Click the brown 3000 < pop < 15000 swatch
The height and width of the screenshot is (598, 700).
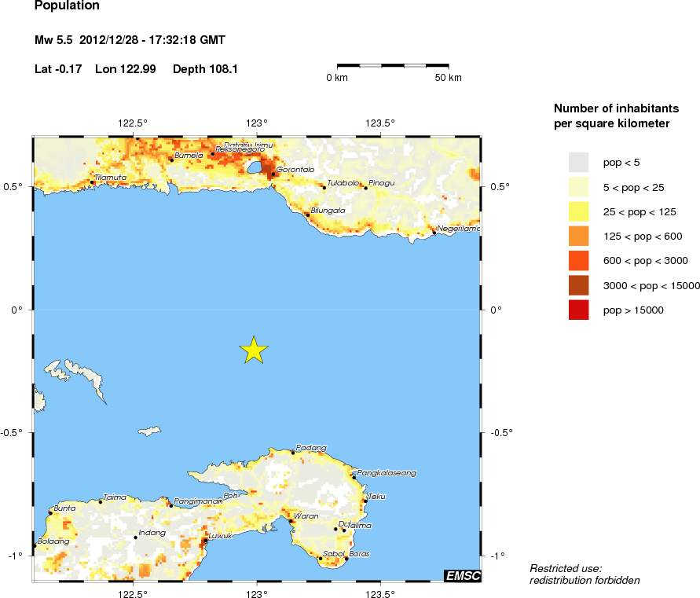[x=578, y=285]
